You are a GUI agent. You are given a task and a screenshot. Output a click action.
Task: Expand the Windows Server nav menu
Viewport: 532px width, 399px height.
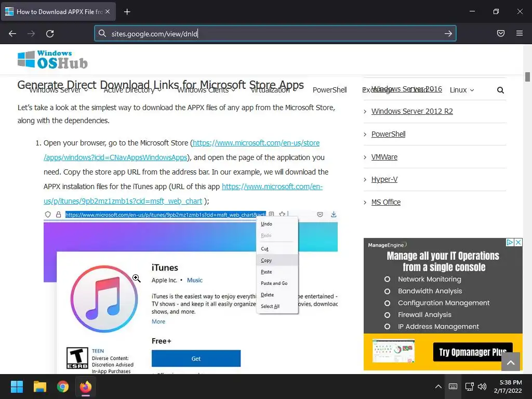59,90
